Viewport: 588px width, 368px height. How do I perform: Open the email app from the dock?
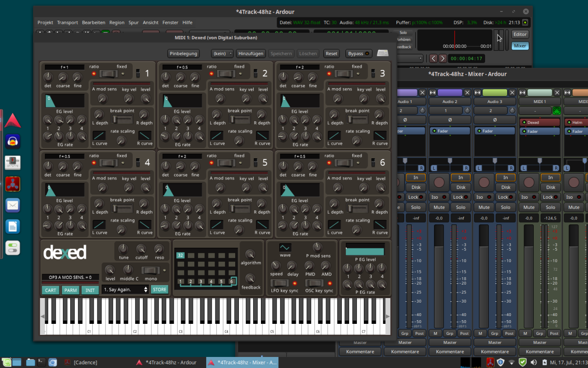[13, 205]
